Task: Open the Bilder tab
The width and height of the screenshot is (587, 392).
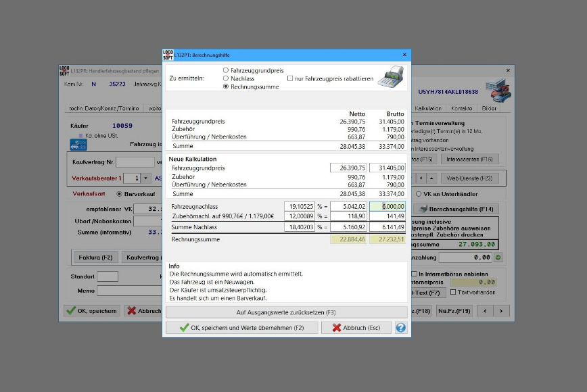Action: (489, 108)
